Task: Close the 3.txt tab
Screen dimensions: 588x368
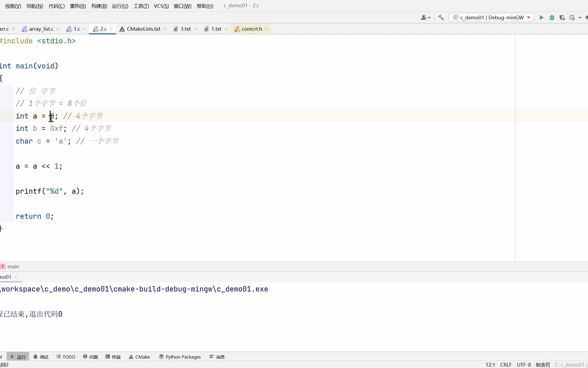Action: 196,29
